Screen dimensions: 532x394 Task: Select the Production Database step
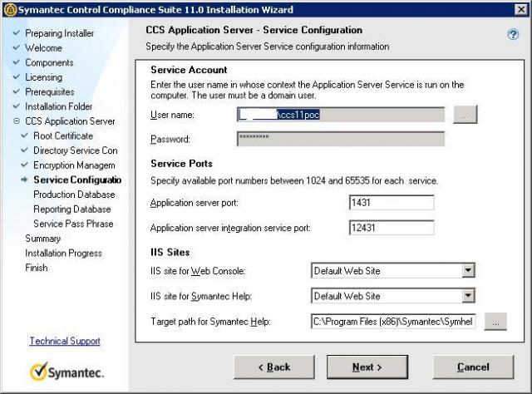[x=74, y=195]
